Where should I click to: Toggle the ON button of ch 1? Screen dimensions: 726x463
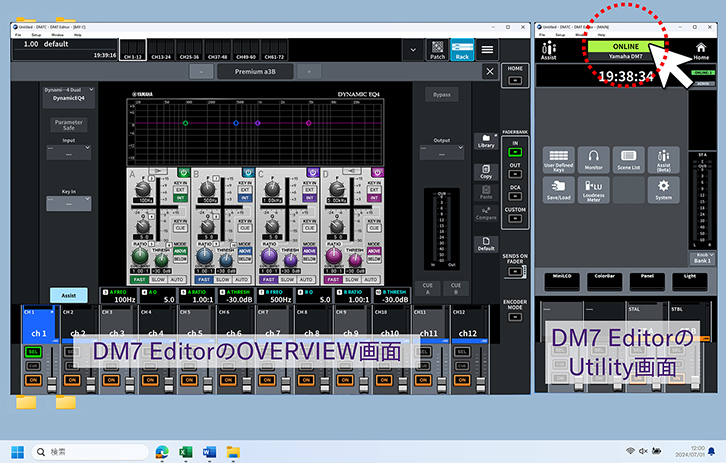coord(31,381)
